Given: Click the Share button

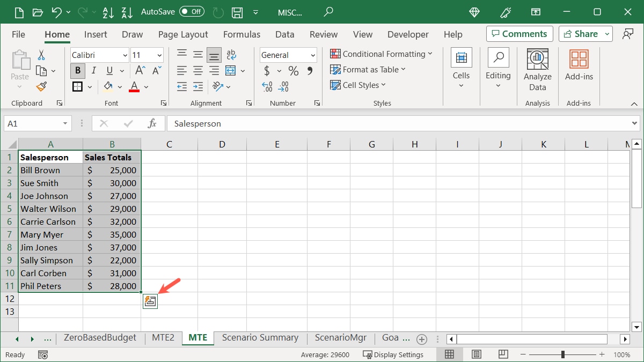Looking at the screenshot, I should point(585,34).
